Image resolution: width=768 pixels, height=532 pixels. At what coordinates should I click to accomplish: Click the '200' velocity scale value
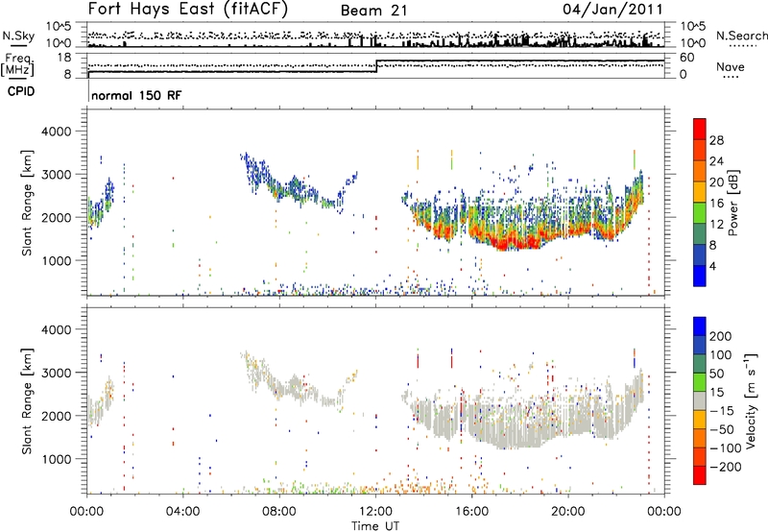tap(721, 336)
